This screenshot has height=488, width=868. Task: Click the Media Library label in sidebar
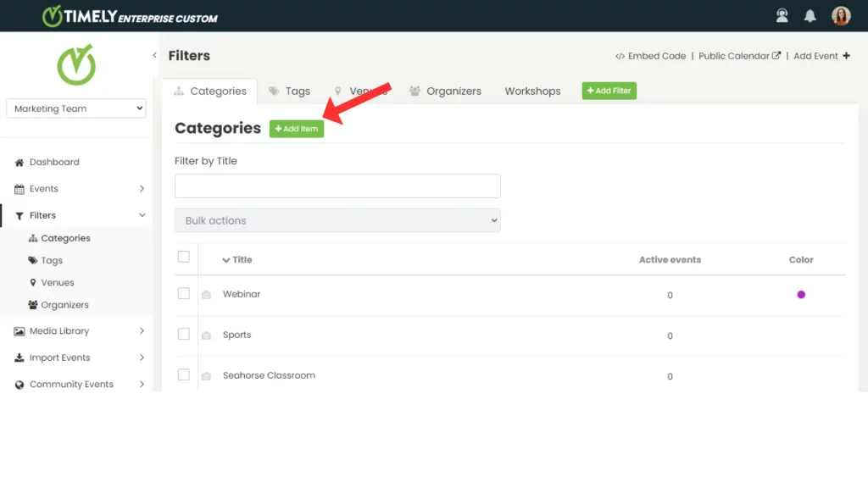59,331
